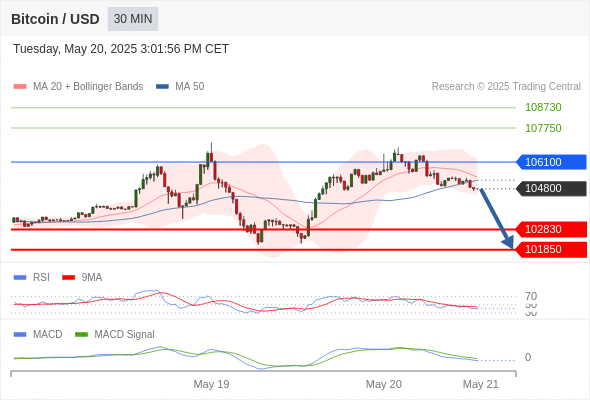Screen dimensions: 590x400
Task: Click the blue 106100 pivot price tag
Action: pyautogui.click(x=551, y=162)
